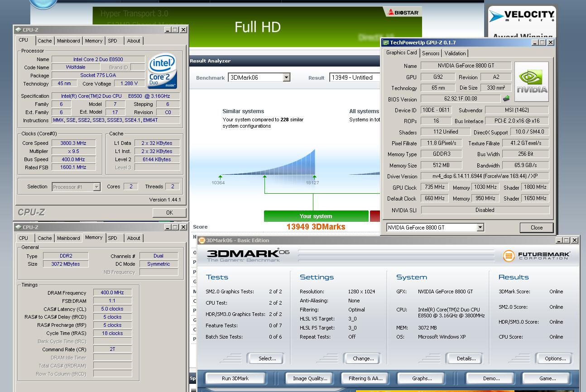Screen dimensions: 586x392
Task: Click the FSB:DRAM 1:1 field
Action: [112, 301]
